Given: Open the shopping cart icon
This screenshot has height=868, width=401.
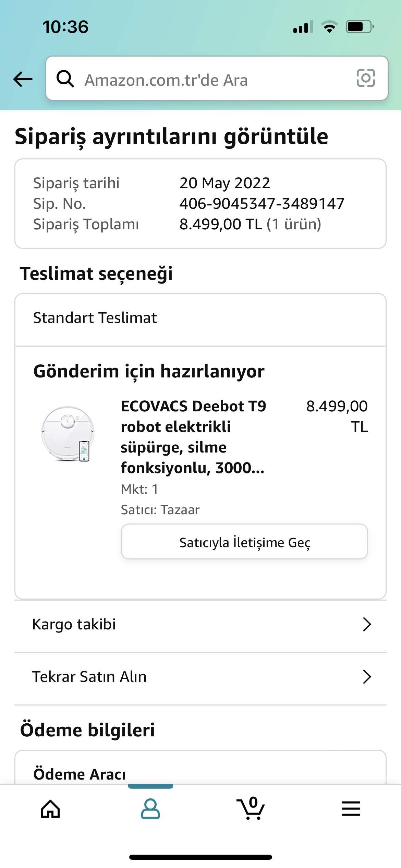Looking at the screenshot, I should point(251,808).
